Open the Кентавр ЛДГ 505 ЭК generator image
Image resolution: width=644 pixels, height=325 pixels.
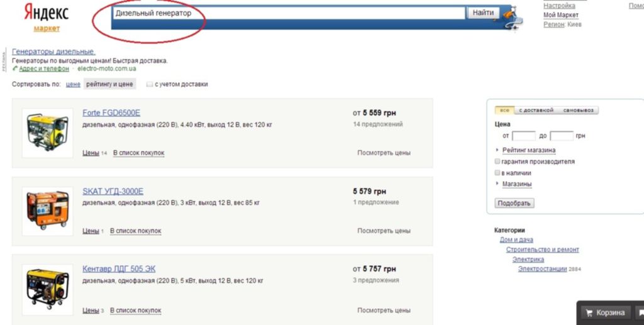click(48, 289)
